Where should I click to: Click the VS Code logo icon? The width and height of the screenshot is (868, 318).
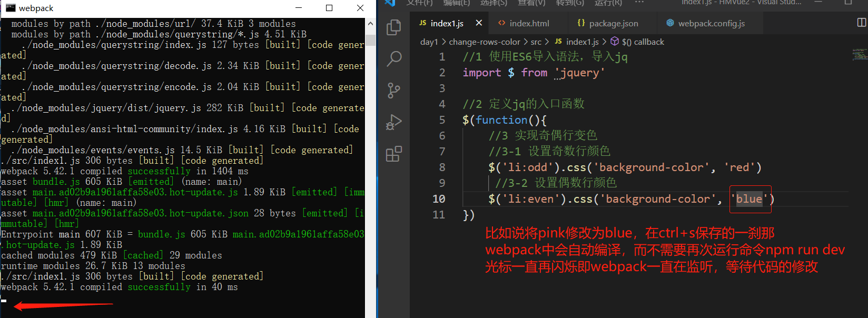pos(390,3)
